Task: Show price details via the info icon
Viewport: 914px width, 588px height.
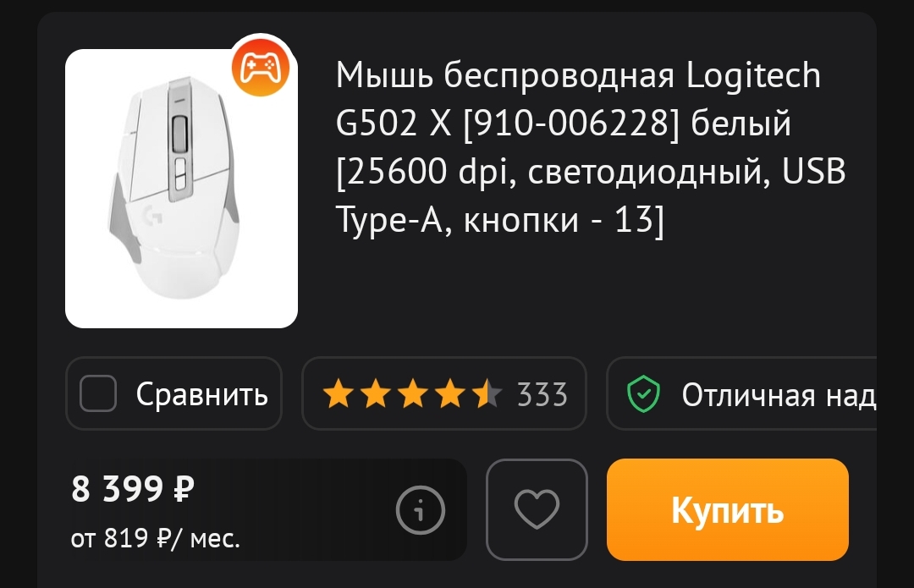Action: click(421, 510)
